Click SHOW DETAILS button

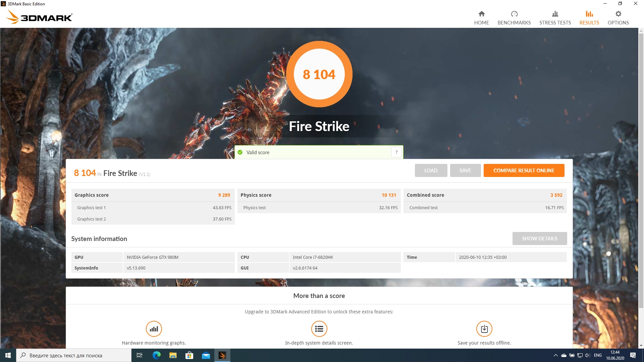pyautogui.click(x=539, y=238)
